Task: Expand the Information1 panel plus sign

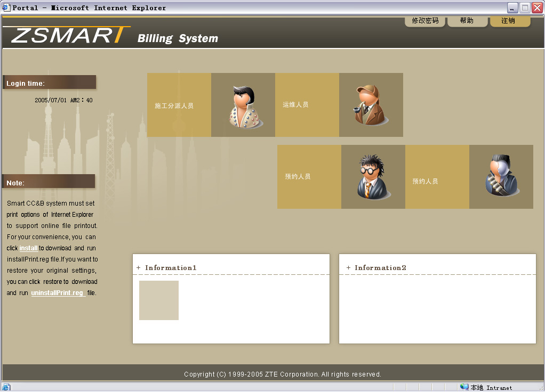Action: click(x=139, y=268)
